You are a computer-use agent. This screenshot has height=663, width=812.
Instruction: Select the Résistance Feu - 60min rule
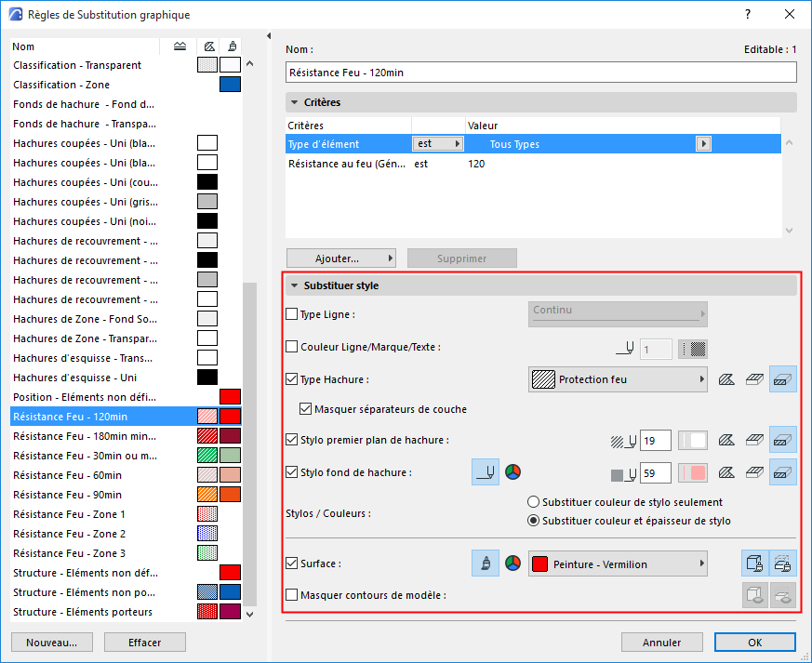coord(126,475)
